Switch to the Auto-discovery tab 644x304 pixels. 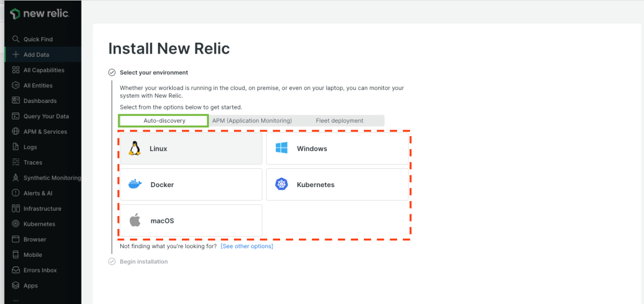(164, 121)
